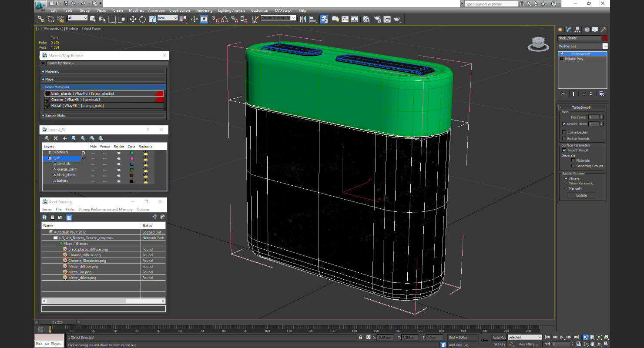The height and width of the screenshot is (348, 644).
Task: Toggle Smooth Result checkbox
Action: pos(564,150)
